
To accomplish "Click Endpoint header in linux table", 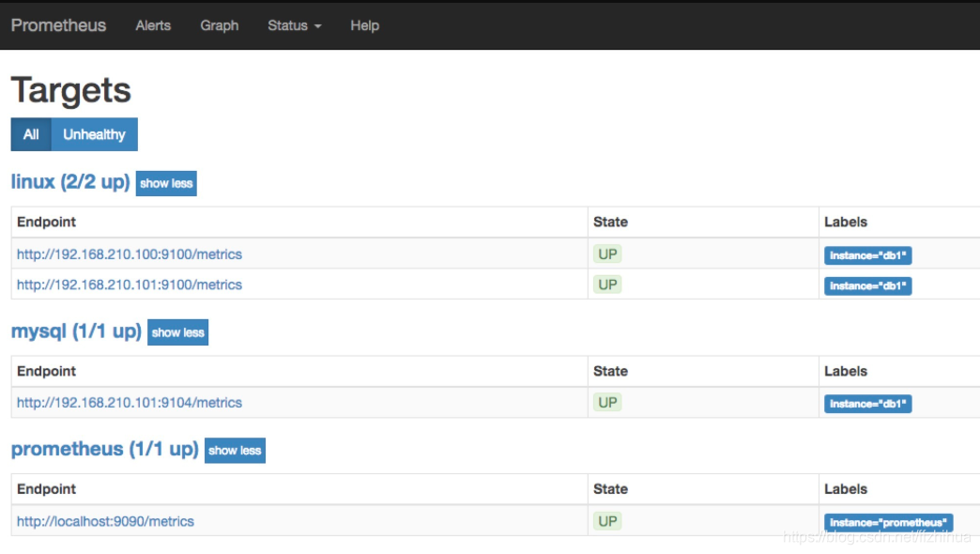I will (x=46, y=222).
